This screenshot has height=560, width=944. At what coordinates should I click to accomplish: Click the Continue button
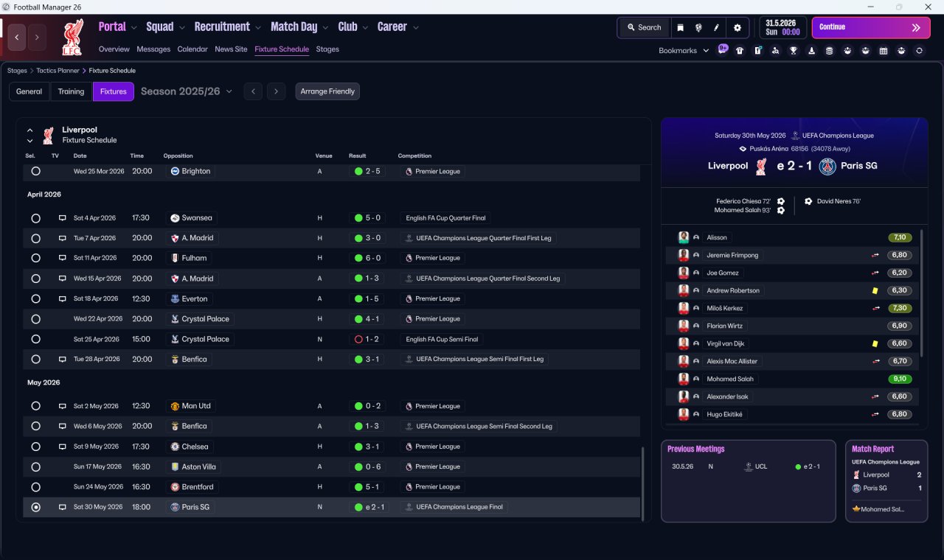click(871, 27)
